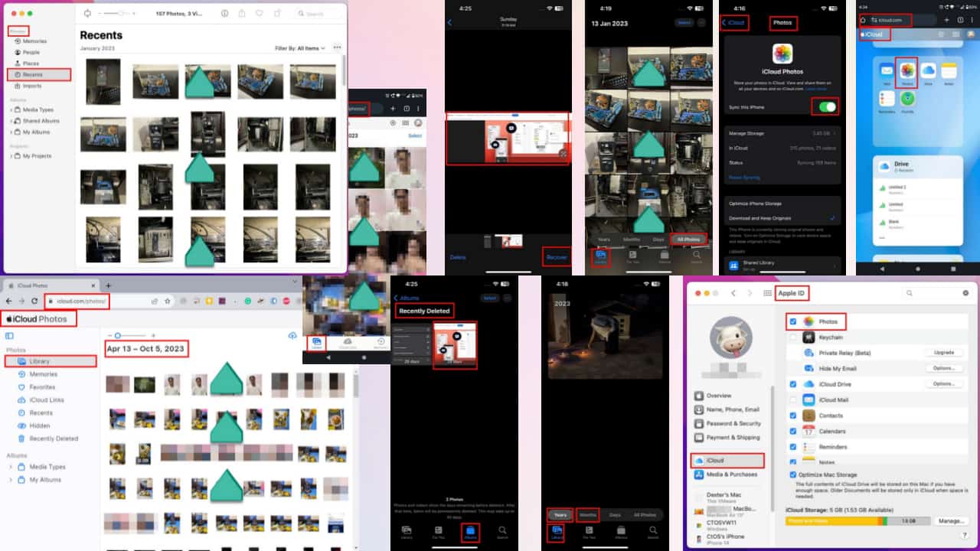Screen dimensions: 980x551
Task: Open Memories in the macOS Photos sidebar
Action: point(34,41)
